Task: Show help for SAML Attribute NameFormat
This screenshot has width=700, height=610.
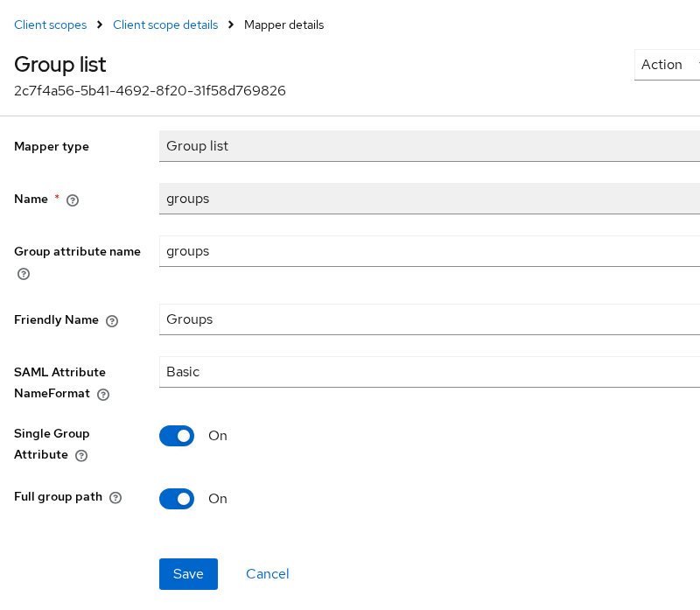Action: point(103,395)
